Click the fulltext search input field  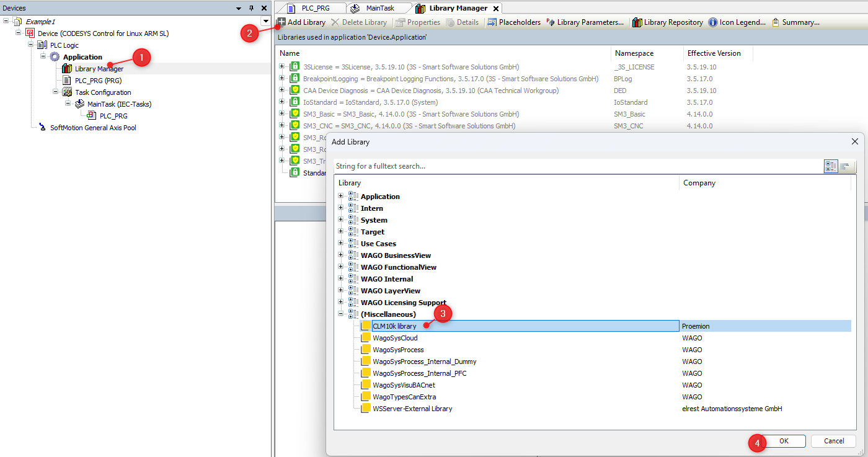pyautogui.click(x=577, y=166)
